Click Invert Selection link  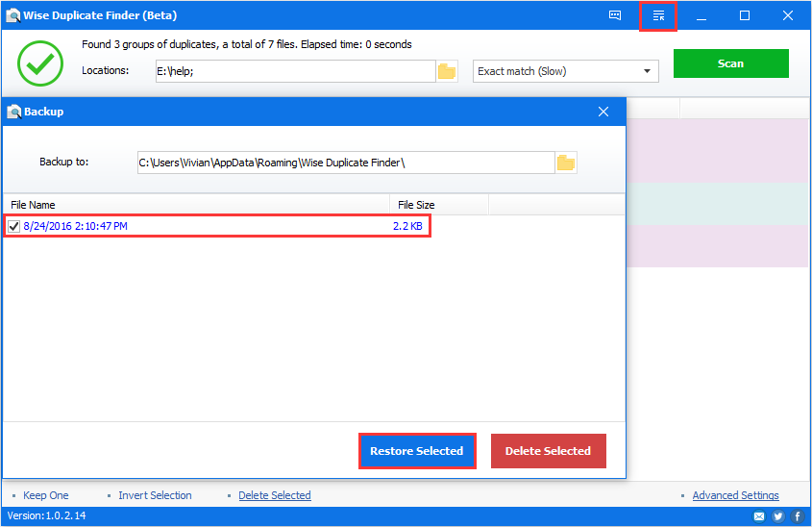(x=155, y=495)
